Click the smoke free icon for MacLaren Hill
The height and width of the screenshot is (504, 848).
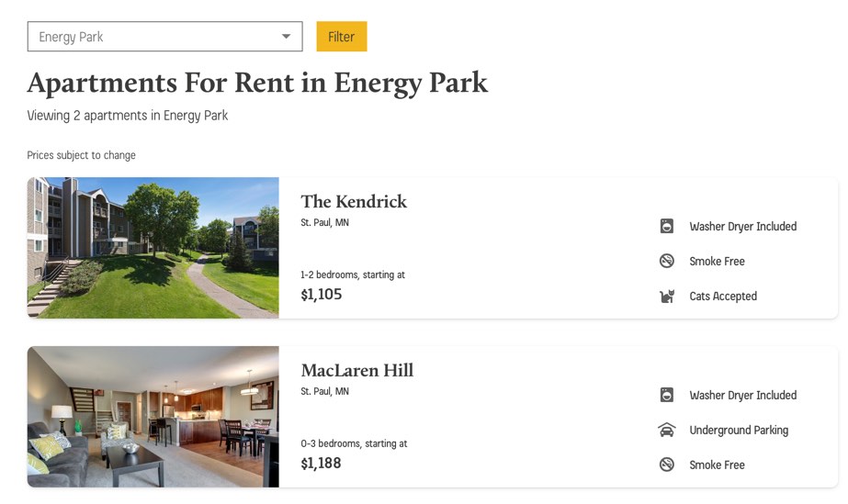click(667, 465)
